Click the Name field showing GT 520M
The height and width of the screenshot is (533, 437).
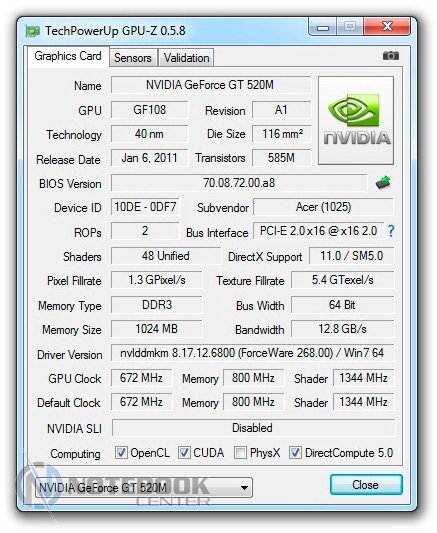coord(211,85)
